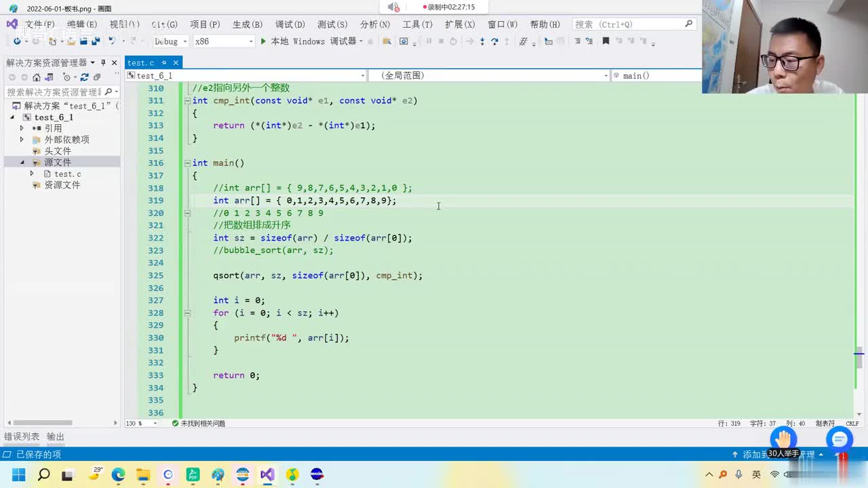Open Microsoft Edge from the taskbar

pos(118,474)
